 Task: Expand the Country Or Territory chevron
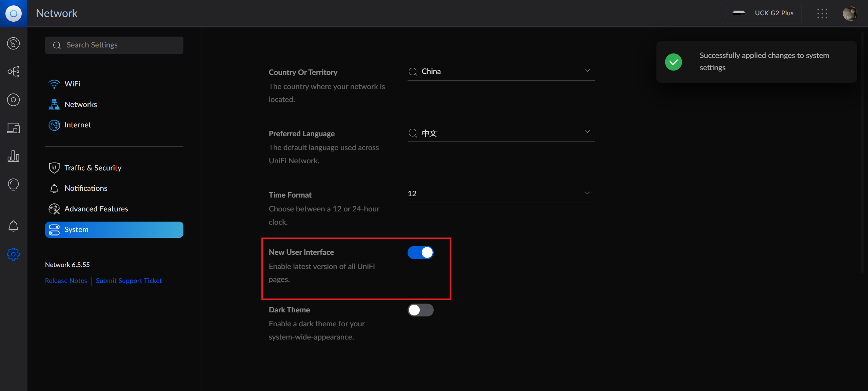pos(587,70)
